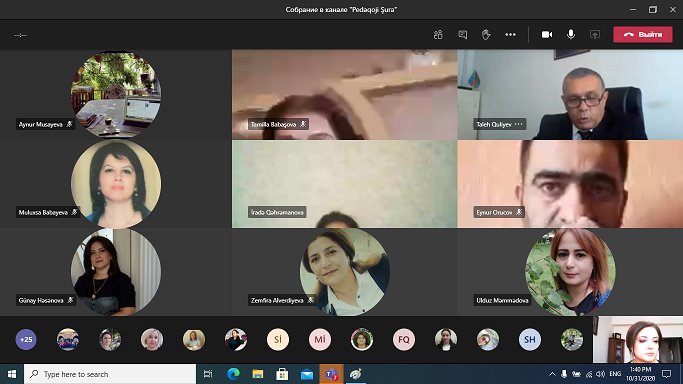This screenshot has height=384, width=683.
Task: Show the participants panel
Action: (438, 35)
